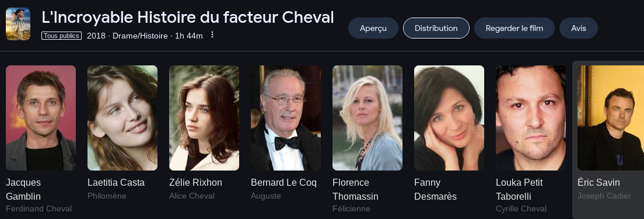Click the Tous publics rating badge
Viewport: 644px width, 219px height.
pos(62,36)
